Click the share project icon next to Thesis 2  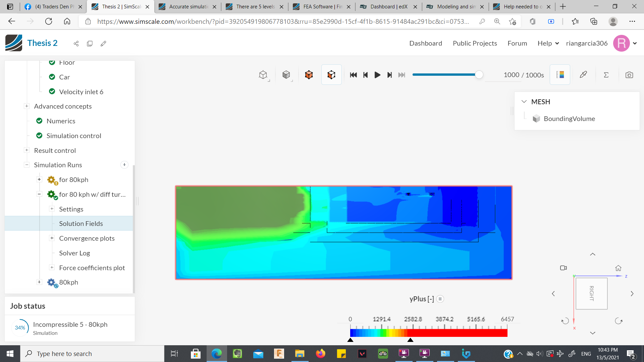pyautogui.click(x=76, y=44)
